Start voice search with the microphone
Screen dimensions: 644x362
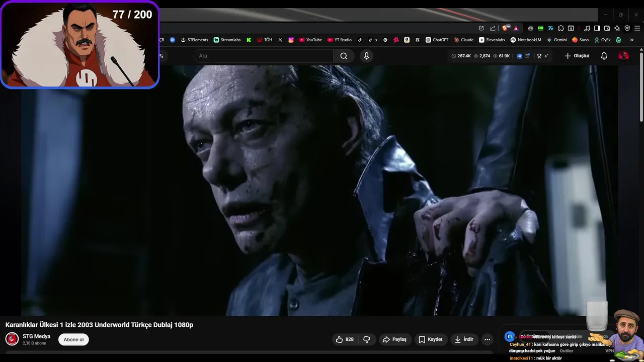pyautogui.click(x=366, y=56)
